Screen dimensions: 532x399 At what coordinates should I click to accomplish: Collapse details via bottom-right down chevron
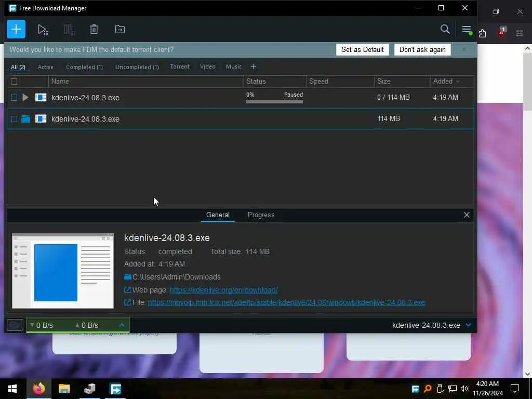[469, 325]
